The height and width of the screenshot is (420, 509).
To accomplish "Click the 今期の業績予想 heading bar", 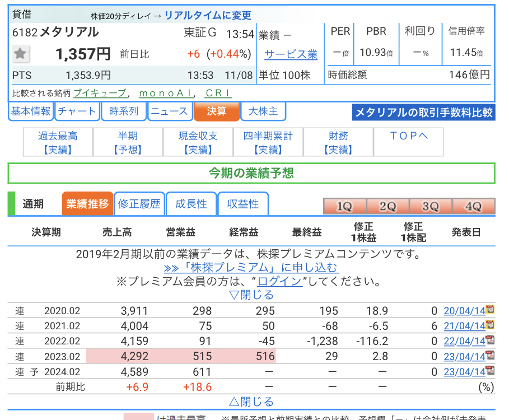I will (x=251, y=174).
